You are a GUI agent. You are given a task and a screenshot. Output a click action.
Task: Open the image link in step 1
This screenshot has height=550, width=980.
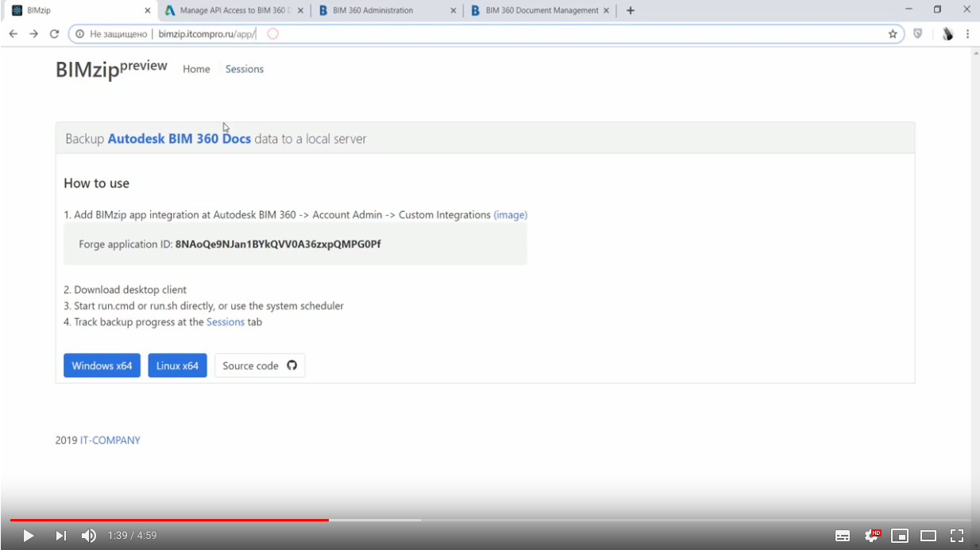[x=511, y=214]
